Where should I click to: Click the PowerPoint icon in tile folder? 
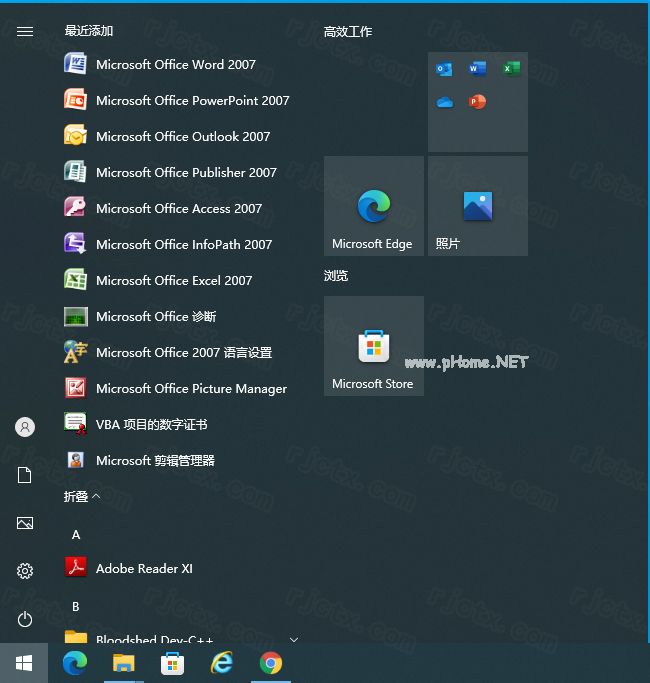pyautogui.click(x=477, y=102)
